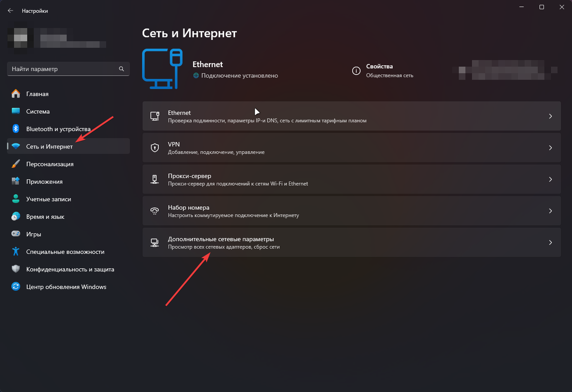Click the Персонализация brush icon
Screen dimensions: 572x392
(16, 164)
